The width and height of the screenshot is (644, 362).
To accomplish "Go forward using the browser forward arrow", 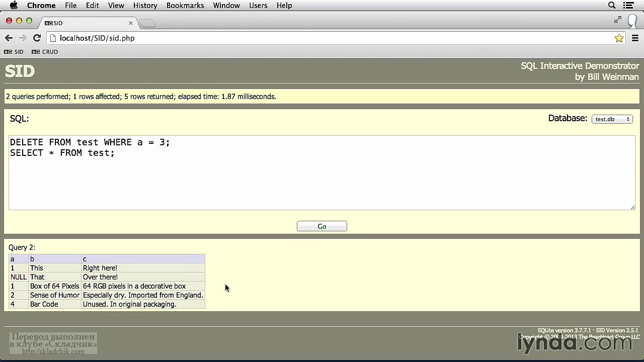I will [x=23, y=38].
